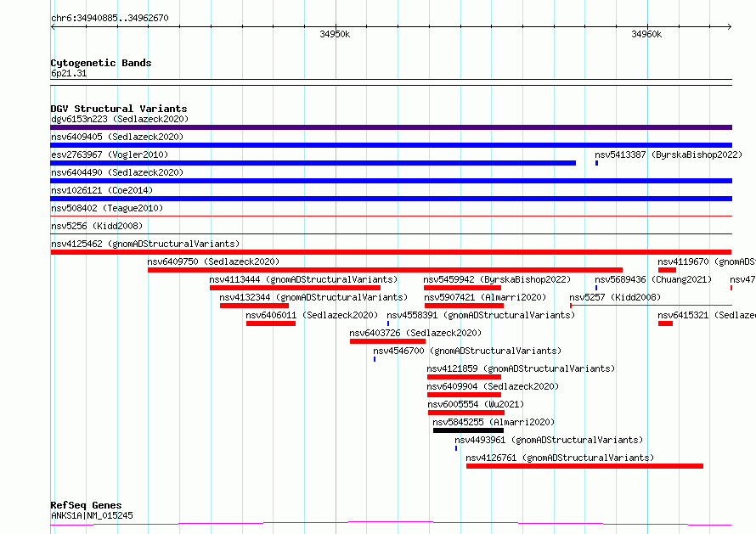Open nsv6406011 (Sedlazeck2020) variant
The width and height of the screenshot is (756, 534).
tap(312, 315)
